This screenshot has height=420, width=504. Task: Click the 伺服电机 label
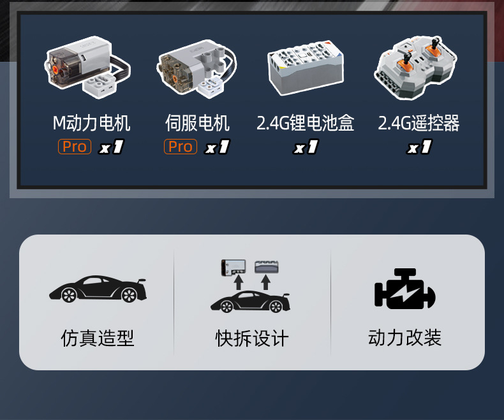point(197,123)
